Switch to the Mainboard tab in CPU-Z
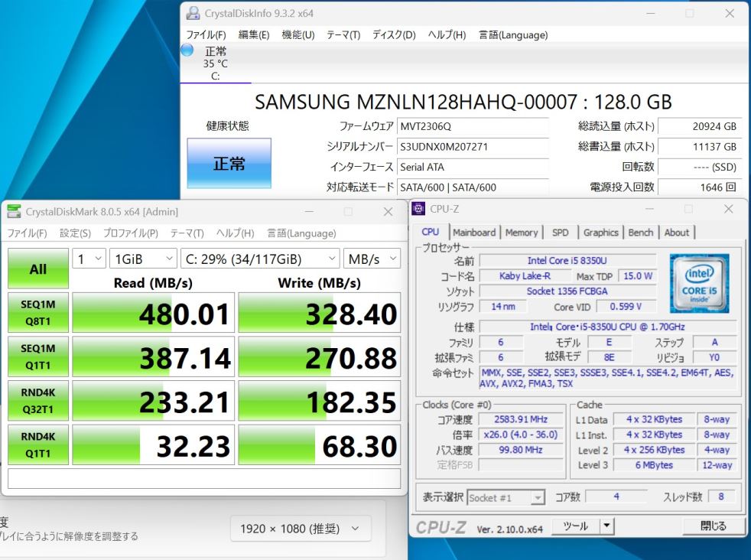Image resolution: width=751 pixels, height=560 pixels. pyautogui.click(x=474, y=233)
